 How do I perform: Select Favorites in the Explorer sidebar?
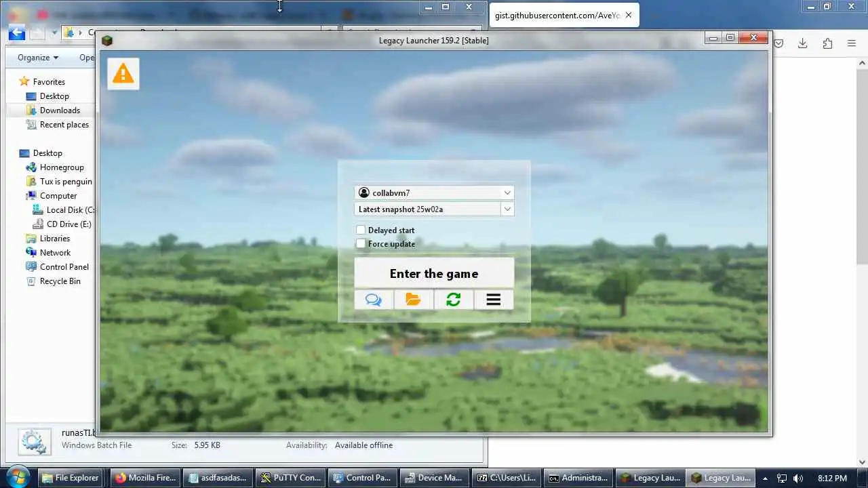pos(49,82)
